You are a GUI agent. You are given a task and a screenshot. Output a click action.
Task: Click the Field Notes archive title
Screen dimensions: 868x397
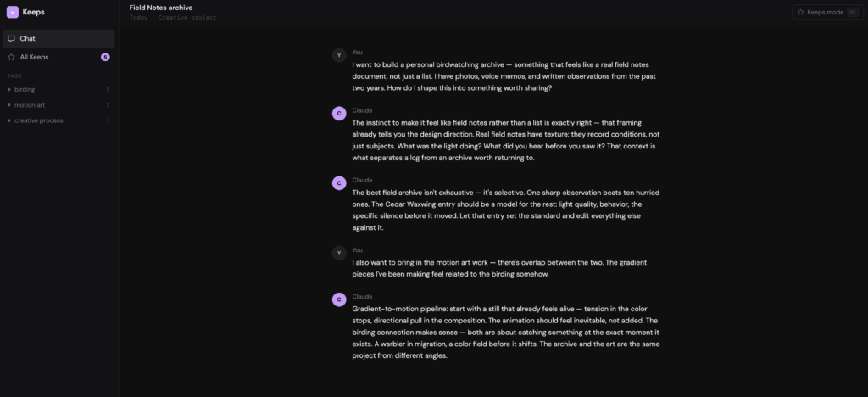click(x=161, y=8)
